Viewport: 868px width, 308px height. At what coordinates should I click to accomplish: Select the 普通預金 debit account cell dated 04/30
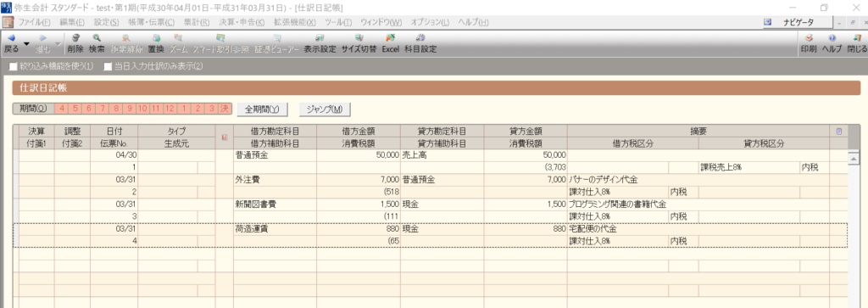(275, 155)
